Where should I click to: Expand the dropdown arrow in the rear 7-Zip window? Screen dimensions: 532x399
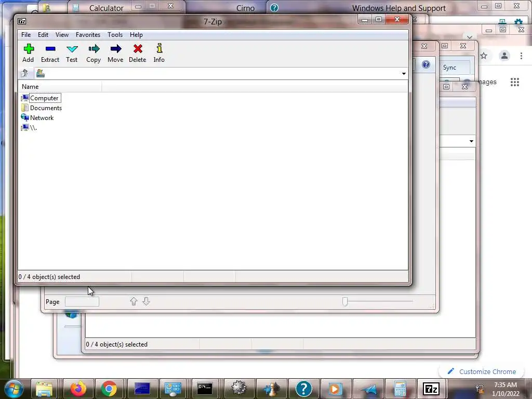[x=471, y=141]
